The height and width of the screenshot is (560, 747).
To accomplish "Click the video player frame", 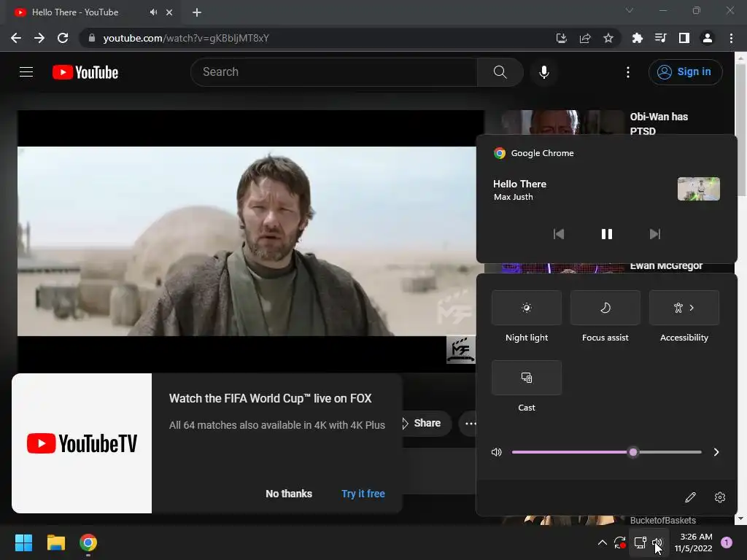I will (247, 241).
